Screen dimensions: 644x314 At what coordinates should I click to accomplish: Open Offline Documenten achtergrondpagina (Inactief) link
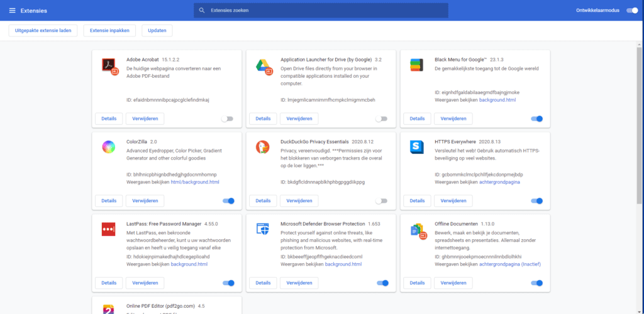point(510,264)
